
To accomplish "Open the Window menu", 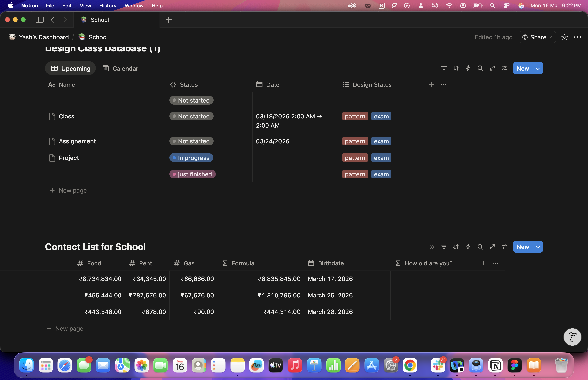I will (x=134, y=6).
